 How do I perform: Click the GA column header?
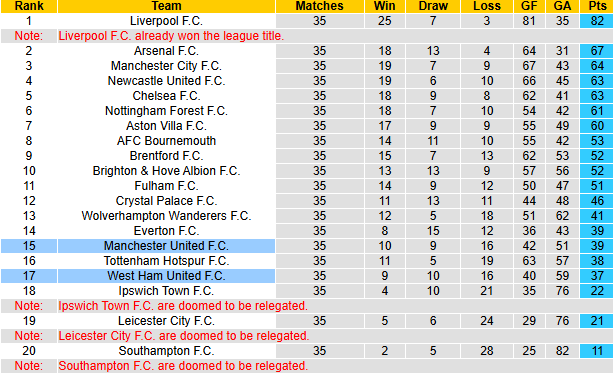click(562, 6)
